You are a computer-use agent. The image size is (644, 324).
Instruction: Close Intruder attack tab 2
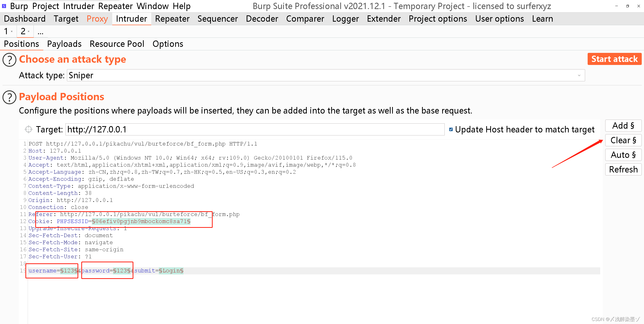pos(29,31)
